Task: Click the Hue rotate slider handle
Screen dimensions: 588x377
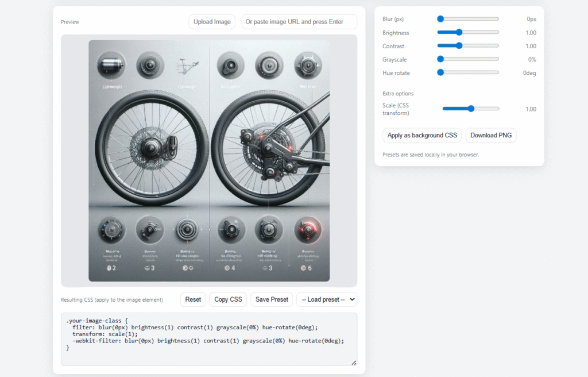Action: point(440,72)
